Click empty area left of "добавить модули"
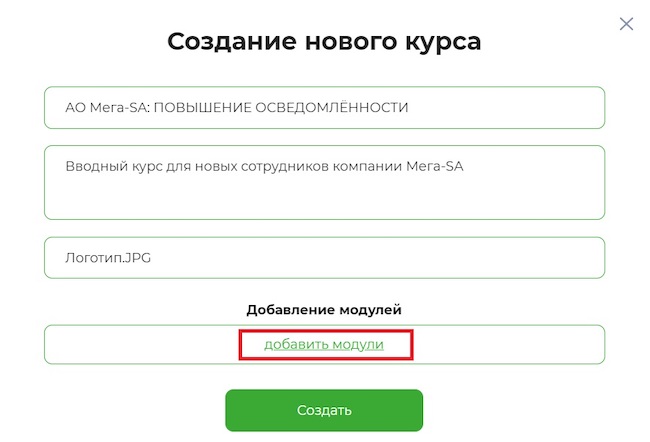 point(140,344)
